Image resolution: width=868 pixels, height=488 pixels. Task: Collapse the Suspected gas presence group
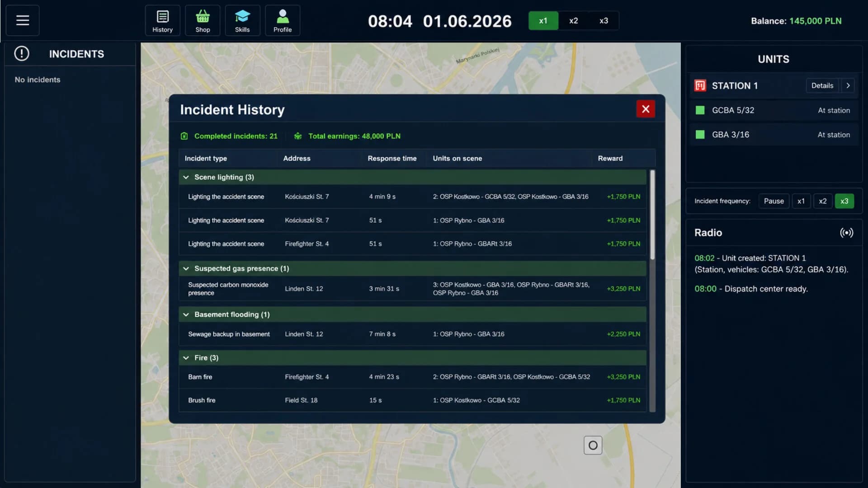point(186,268)
